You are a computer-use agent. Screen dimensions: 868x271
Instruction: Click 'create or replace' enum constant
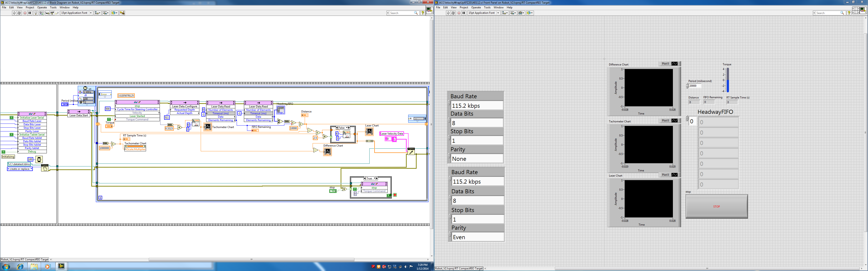tap(20, 169)
